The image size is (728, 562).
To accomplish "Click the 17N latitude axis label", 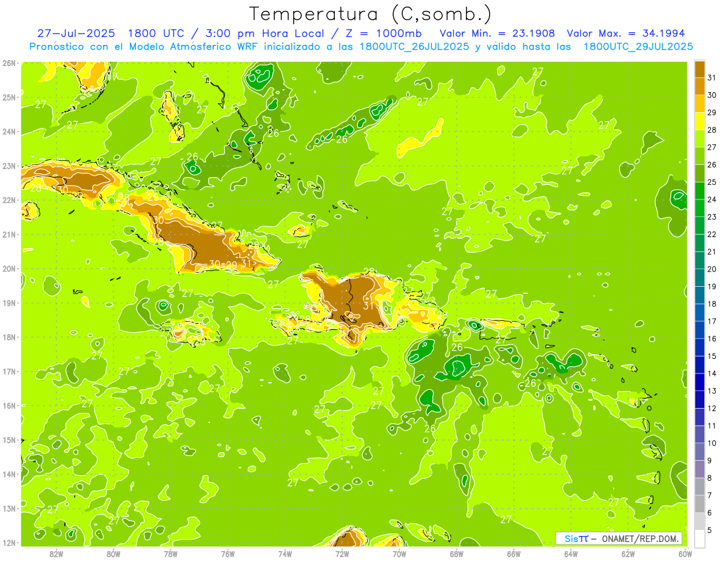I will click(x=9, y=372).
